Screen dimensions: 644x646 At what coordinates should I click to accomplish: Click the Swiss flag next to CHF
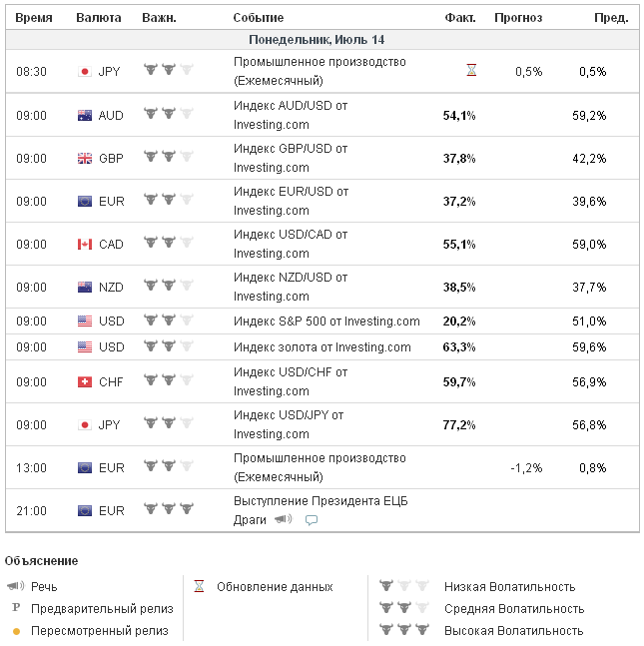tap(85, 381)
